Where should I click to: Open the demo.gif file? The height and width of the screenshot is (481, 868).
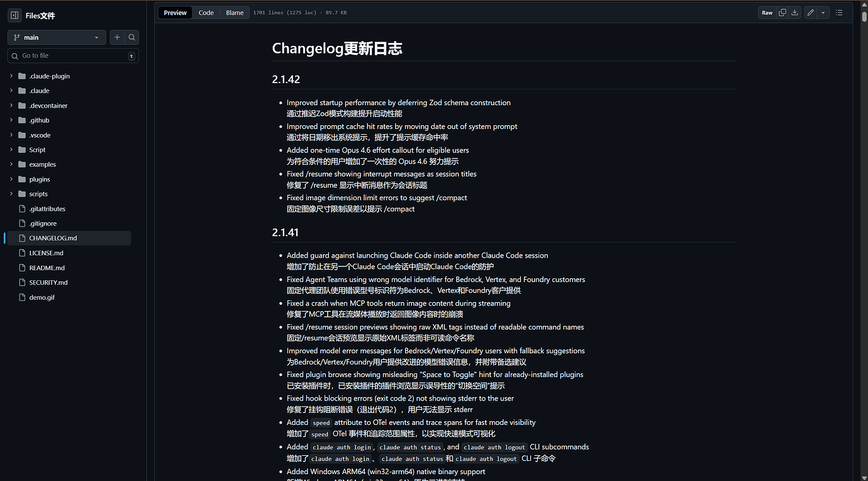click(x=68, y=297)
